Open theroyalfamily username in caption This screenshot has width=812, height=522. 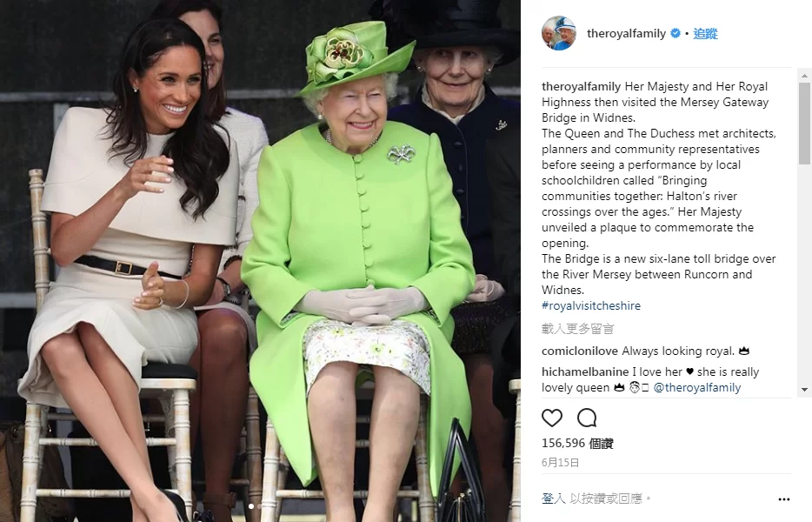(581, 87)
